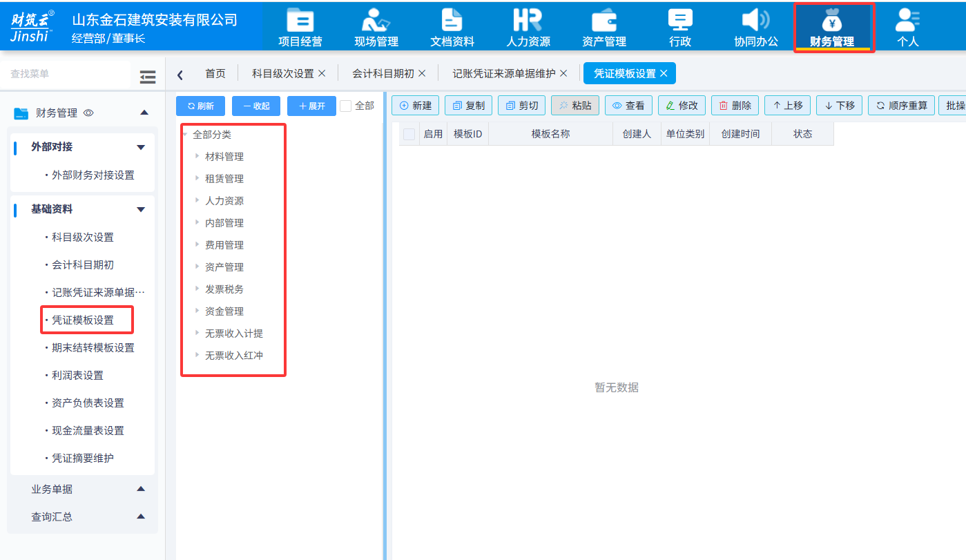
Task: Close the 记账凭证来源单据维护 tab
Action: (563, 73)
